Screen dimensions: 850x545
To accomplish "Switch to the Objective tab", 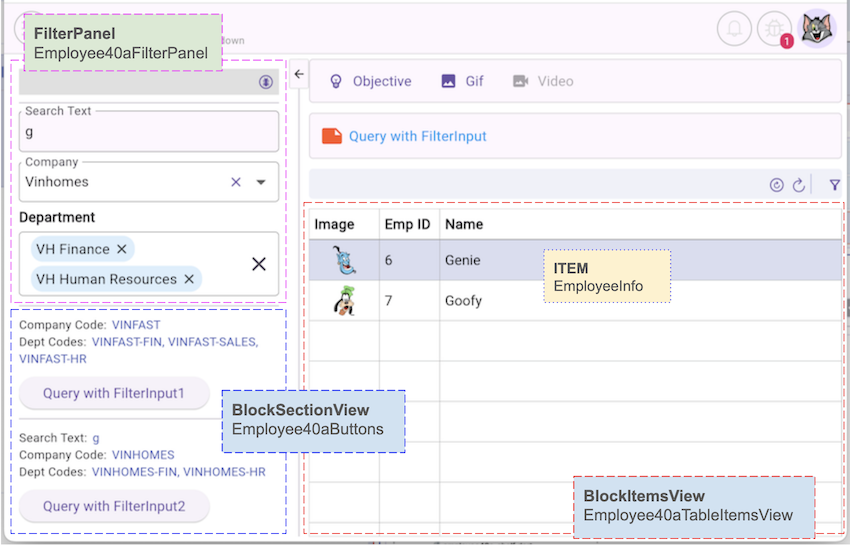I will (371, 81).
